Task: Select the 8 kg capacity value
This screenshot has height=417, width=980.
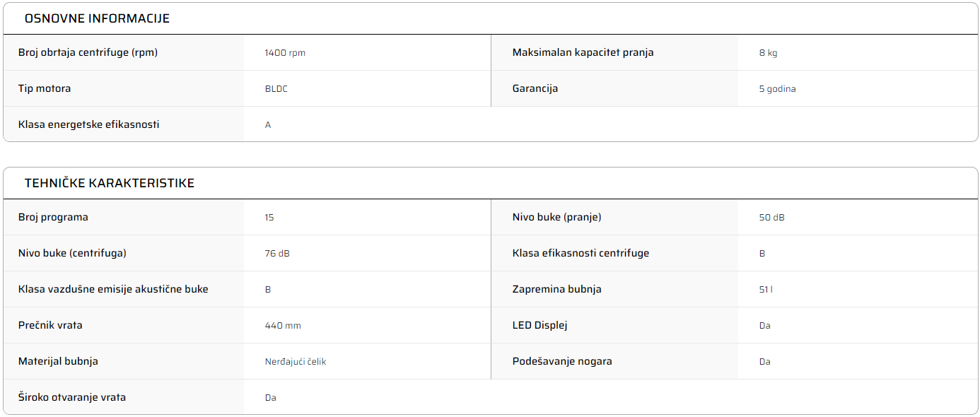Action: [768, 53]
